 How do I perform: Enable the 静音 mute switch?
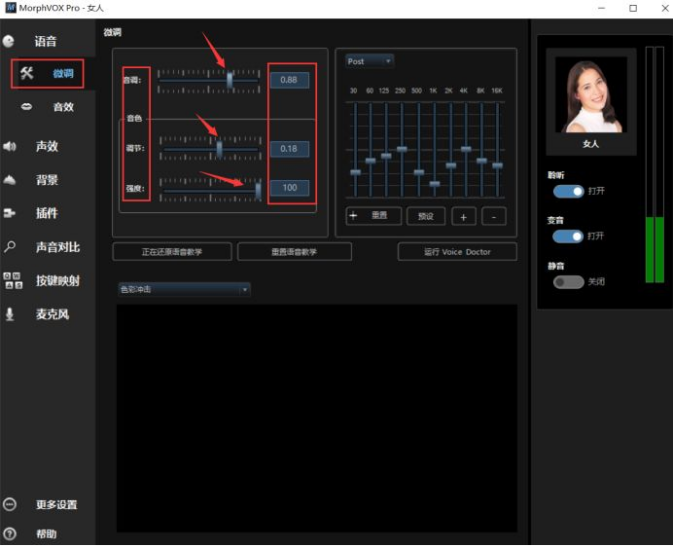pyautogui.click(x=568, y=282)
